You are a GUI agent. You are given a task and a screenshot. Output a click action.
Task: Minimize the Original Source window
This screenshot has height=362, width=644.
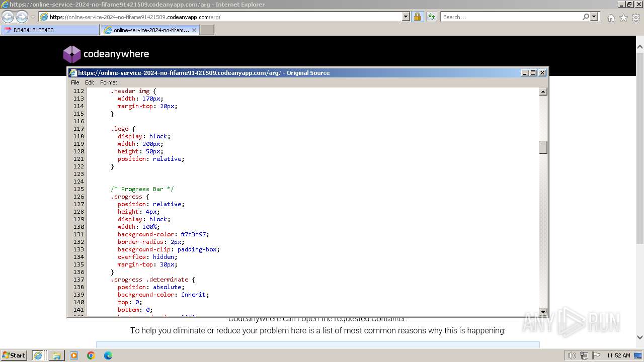point(525,73)
